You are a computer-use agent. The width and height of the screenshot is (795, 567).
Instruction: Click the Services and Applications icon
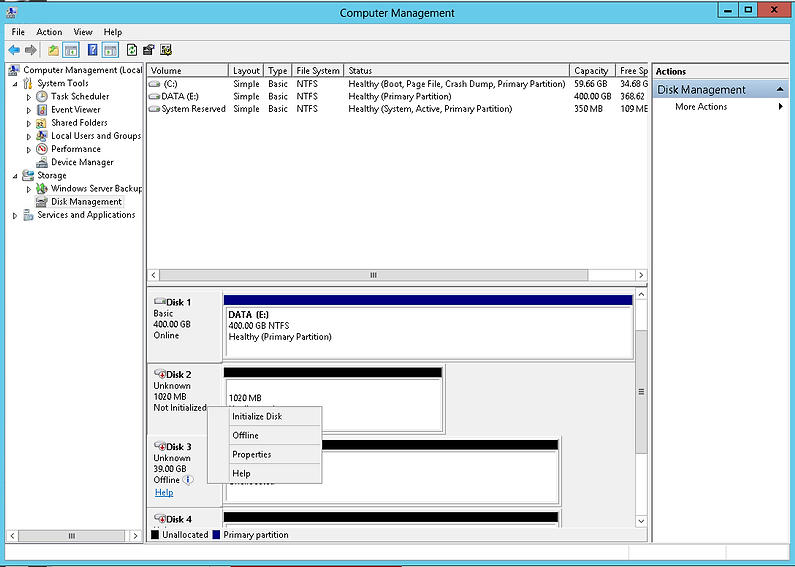28,215
